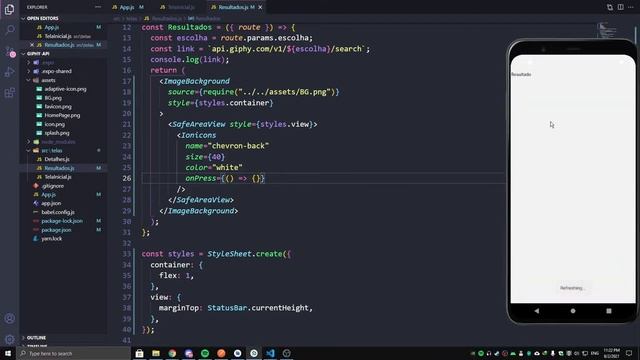This screenshot has height=360, width=640.
Task: Open yarn.lock file
Action: (51, 239)
